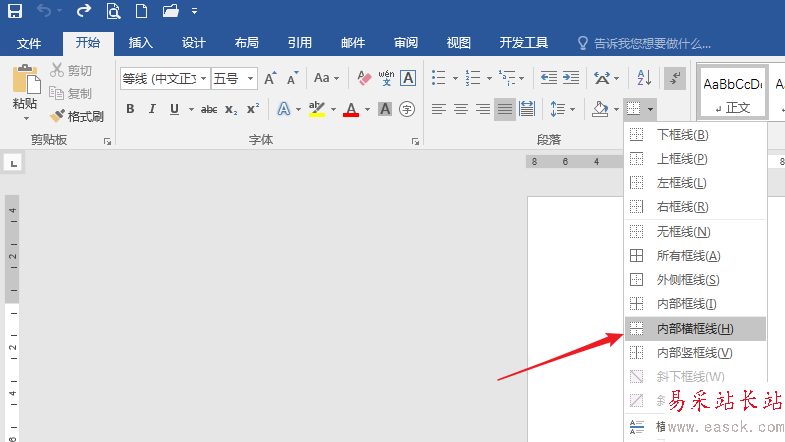Redo the last action

[x=84, y=11]
